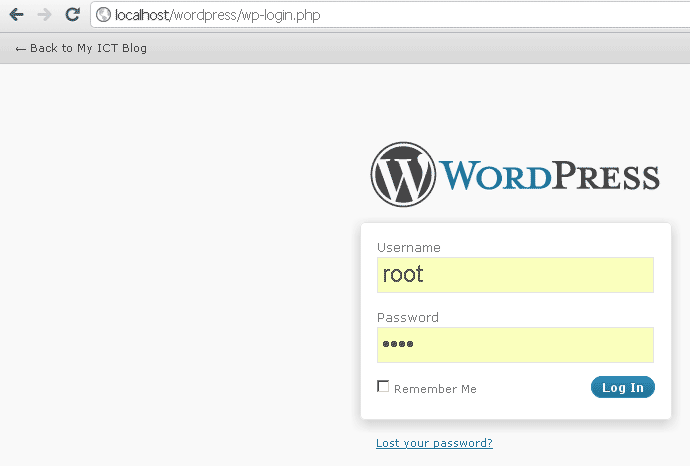
Task: Click the Password label text
Action: (408, 318)
